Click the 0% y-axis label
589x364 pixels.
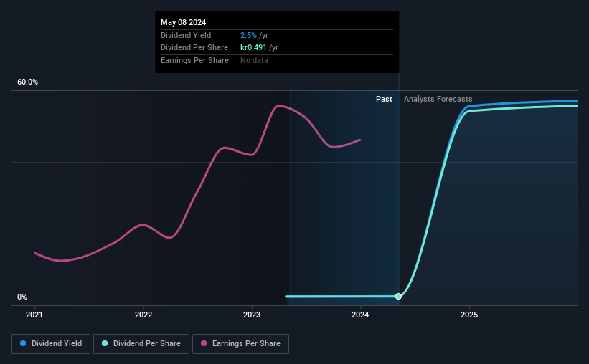tap(22, 297)
